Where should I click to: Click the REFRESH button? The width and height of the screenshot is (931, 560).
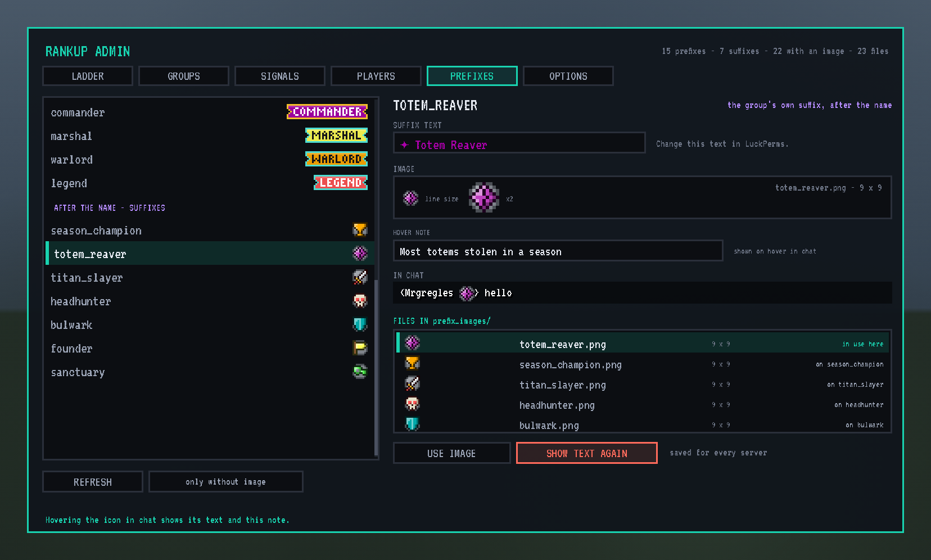(x=93, y=482)
